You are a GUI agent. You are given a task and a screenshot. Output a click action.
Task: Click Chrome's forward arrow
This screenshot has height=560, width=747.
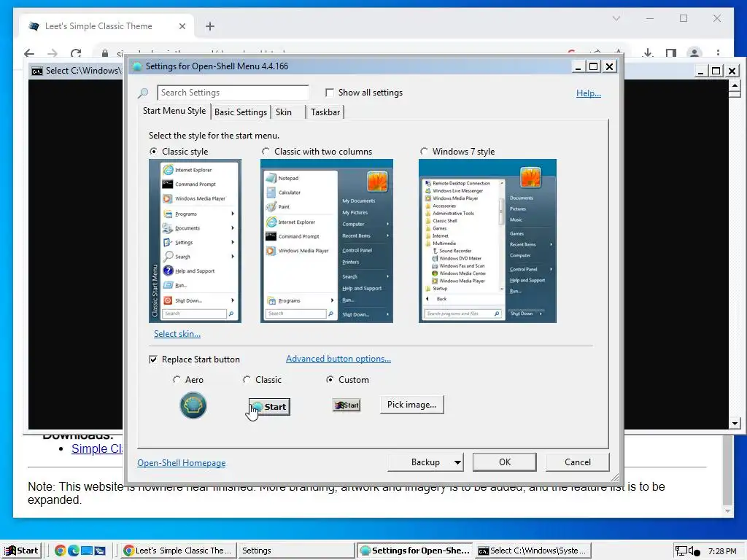pyautogui.click(x=53, y=53)
